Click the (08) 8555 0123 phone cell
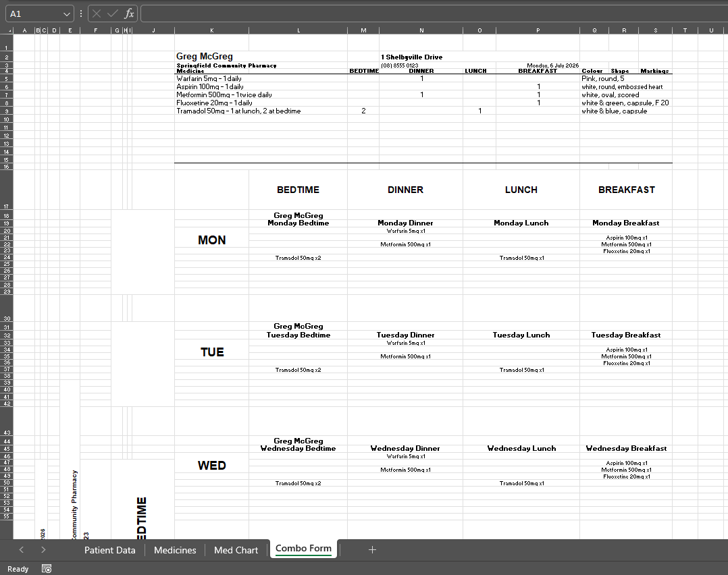 400,65
